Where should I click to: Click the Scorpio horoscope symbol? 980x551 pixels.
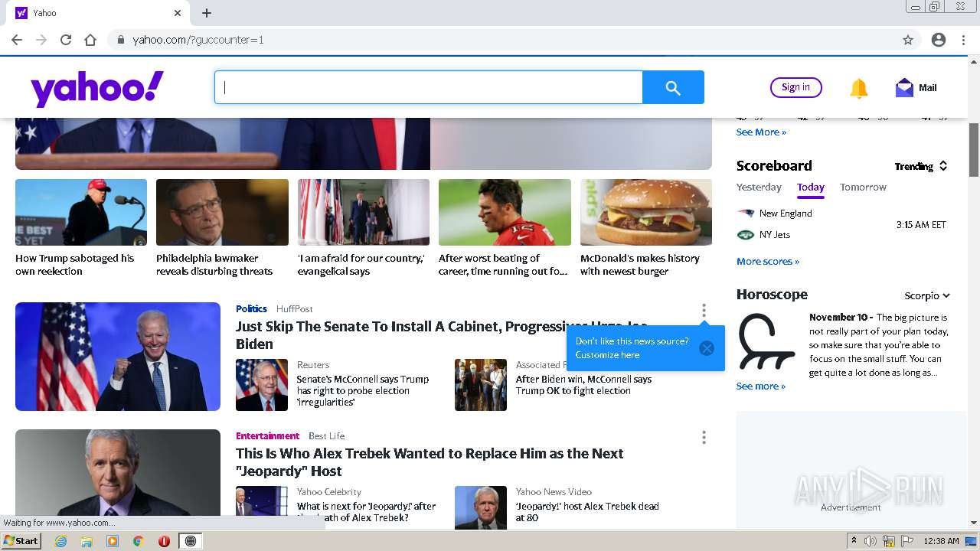766,342
